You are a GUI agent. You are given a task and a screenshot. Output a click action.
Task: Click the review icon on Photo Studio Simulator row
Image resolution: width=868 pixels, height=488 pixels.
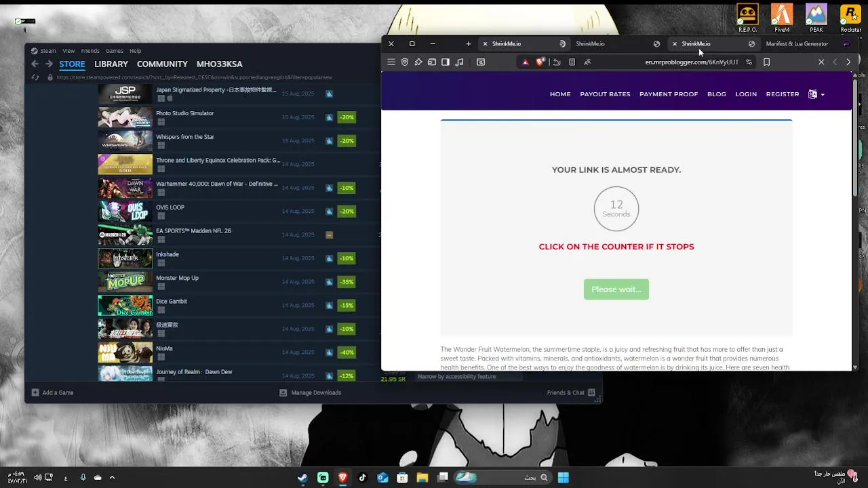point(329,117)
